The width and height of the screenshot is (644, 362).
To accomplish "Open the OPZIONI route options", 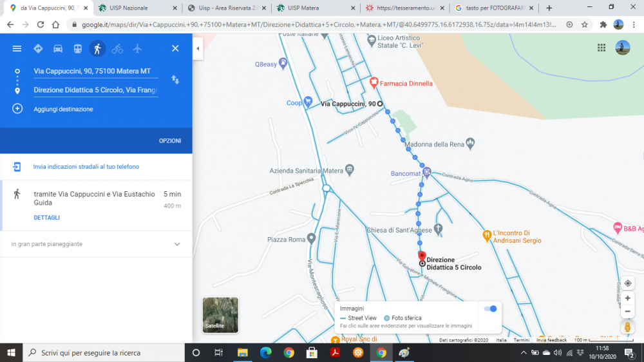I will (170, 140).
